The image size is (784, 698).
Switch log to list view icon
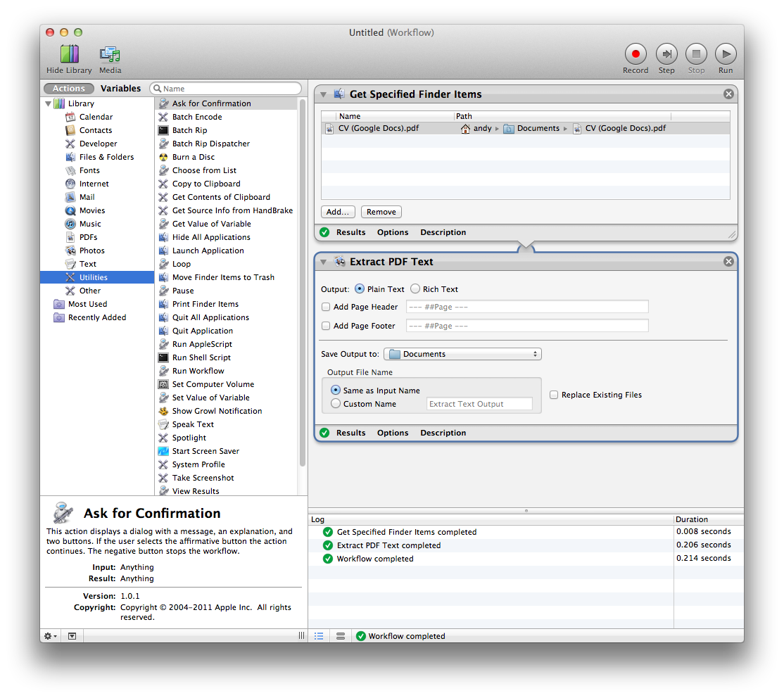[319, 636]
